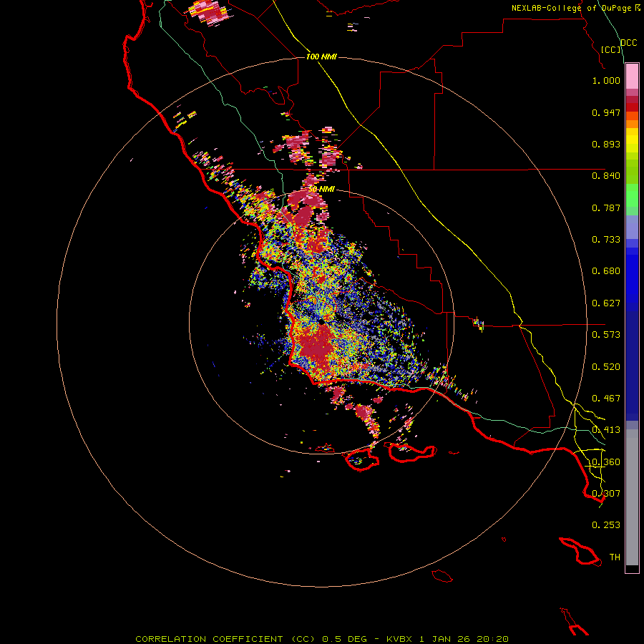Click the 0.467 scale value
The width and height of the screenshot is (644, 644).
(x=606, y=399)
